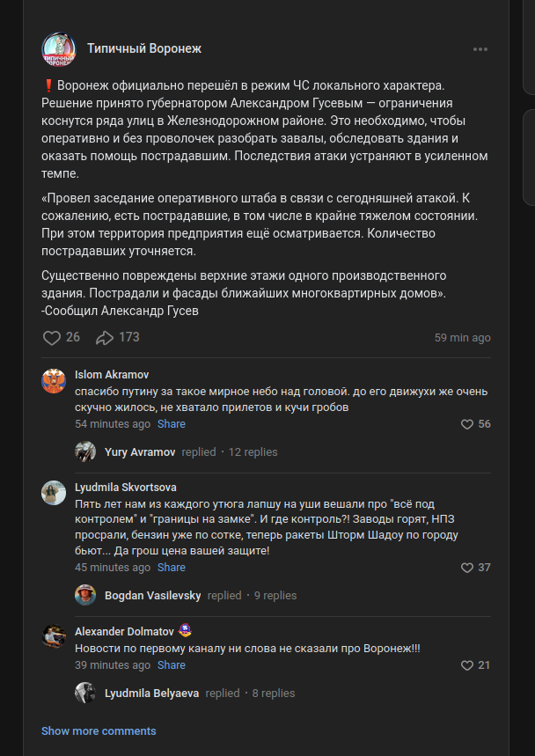Viewport: 535px width, 756px height.
Task: Open Типичный Воронеж community name link
Action: 144,48
